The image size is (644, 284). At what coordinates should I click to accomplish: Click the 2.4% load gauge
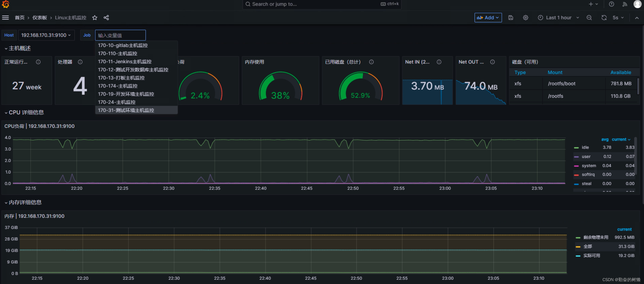[x=200, y=86]
